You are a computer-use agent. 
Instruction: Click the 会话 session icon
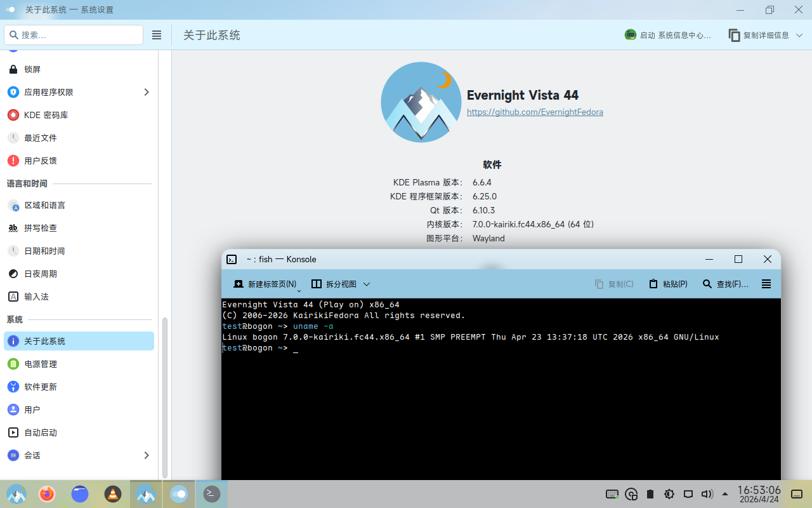[x=13, y=455]
